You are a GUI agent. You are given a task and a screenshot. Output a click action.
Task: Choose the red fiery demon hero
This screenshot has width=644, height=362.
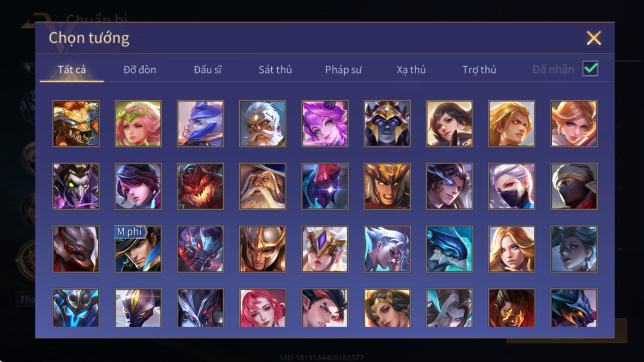(200, 186)
